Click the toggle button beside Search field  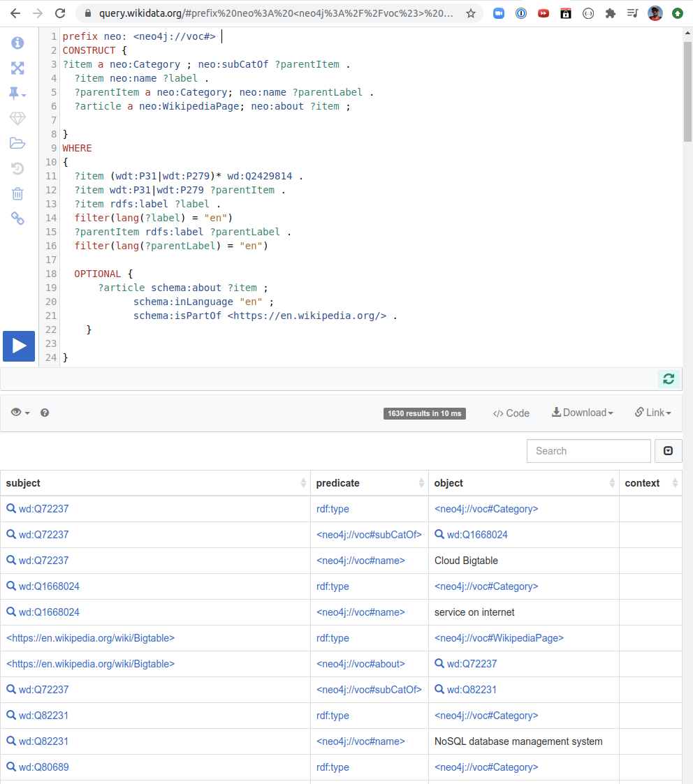668,451
